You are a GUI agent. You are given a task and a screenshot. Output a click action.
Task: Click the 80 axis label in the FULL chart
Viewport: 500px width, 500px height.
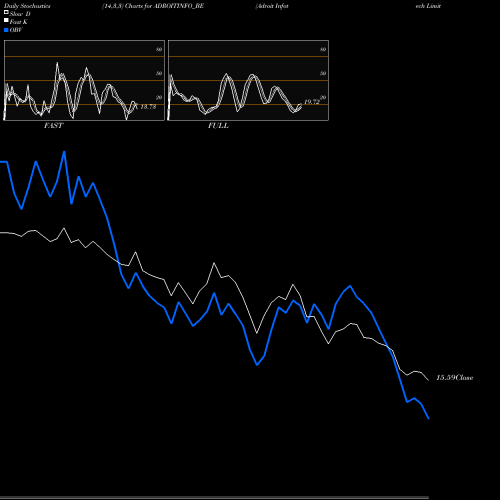point(323,49)
